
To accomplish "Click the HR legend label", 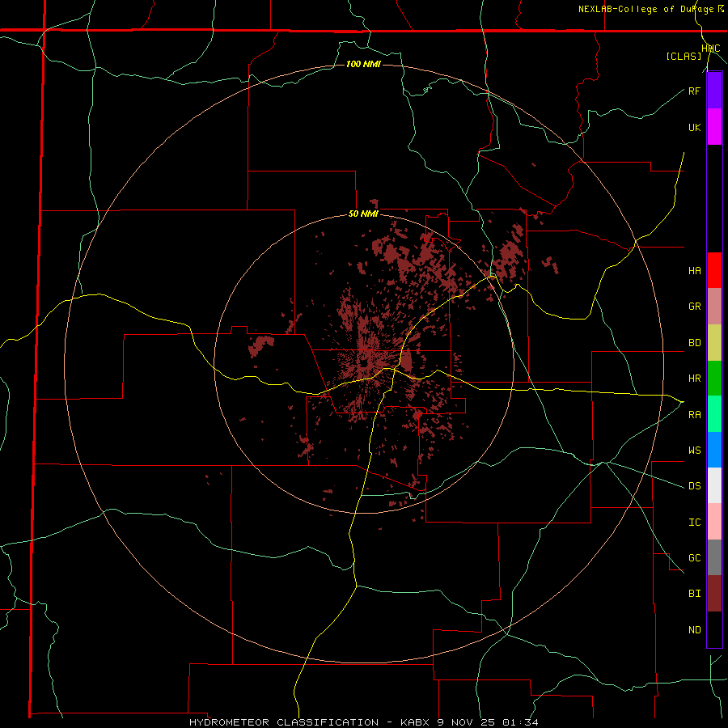I will point(695,379).
